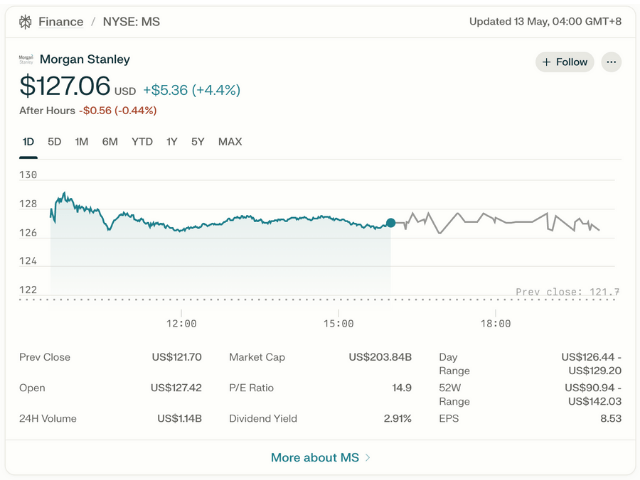This screenshot has width=640, height=480.
Task: Click the Prev Close US$121.70 value
Action: click(177, 357)
